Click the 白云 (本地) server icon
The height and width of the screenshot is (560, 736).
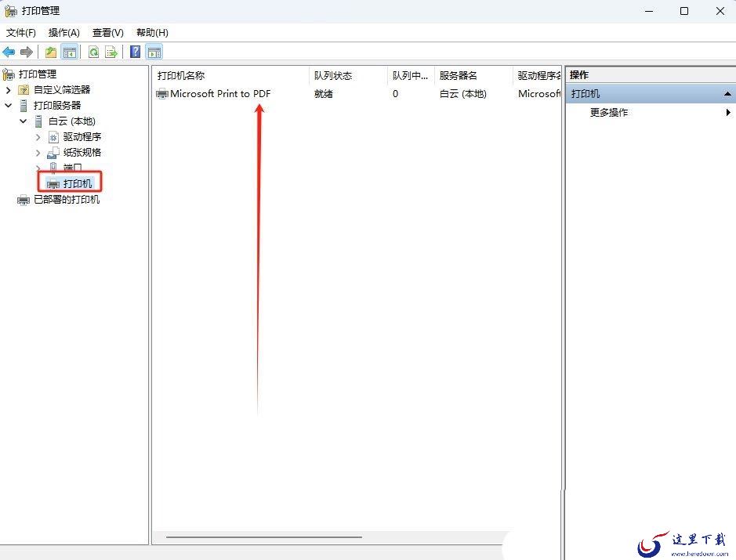click(38, 121)
